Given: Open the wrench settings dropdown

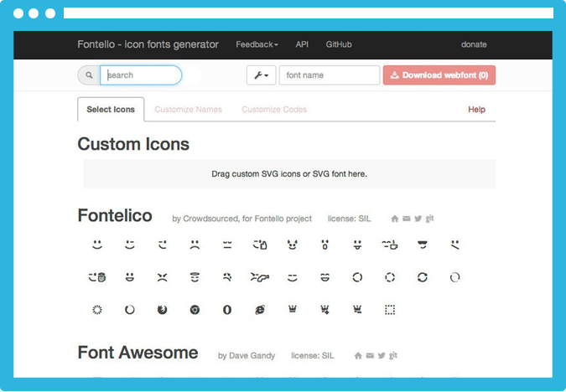Looking at the screenshot, I should [261, 75].
